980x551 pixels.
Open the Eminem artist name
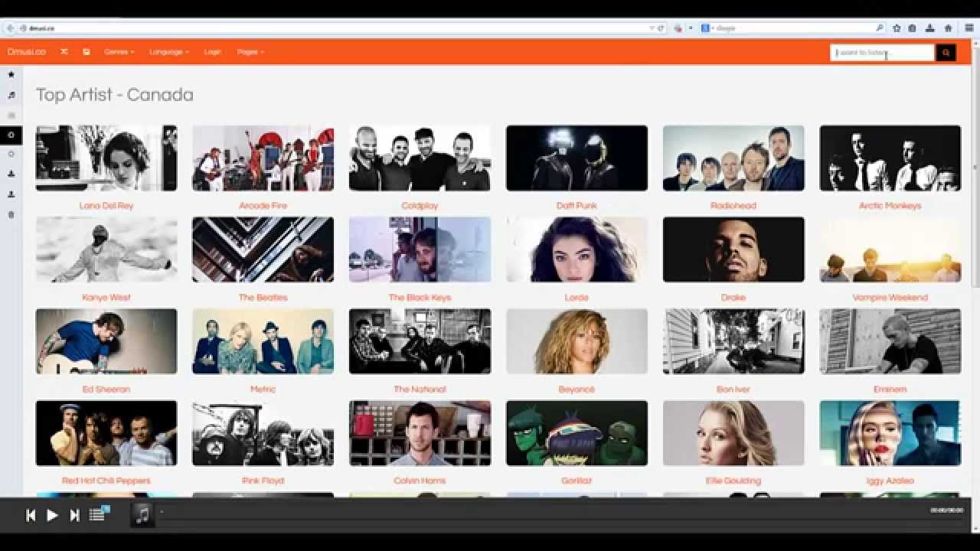click(890, 390)
